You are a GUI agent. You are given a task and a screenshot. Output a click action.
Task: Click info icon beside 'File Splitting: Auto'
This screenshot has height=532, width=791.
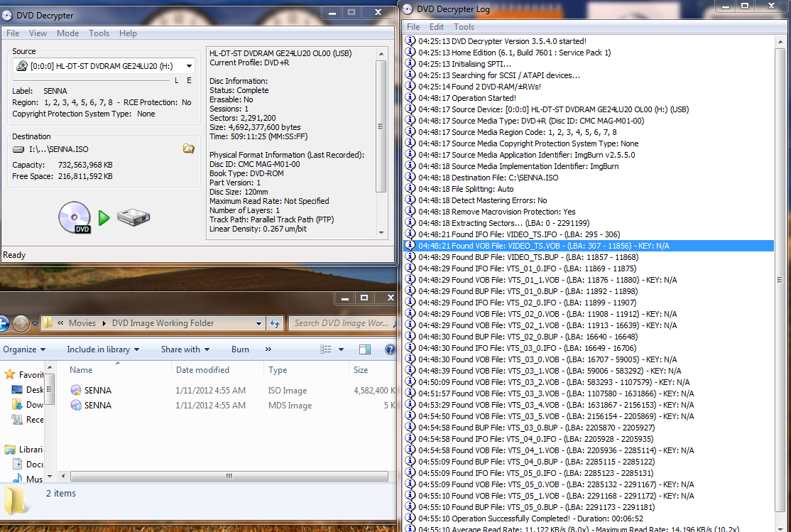(x=410, y=188)
